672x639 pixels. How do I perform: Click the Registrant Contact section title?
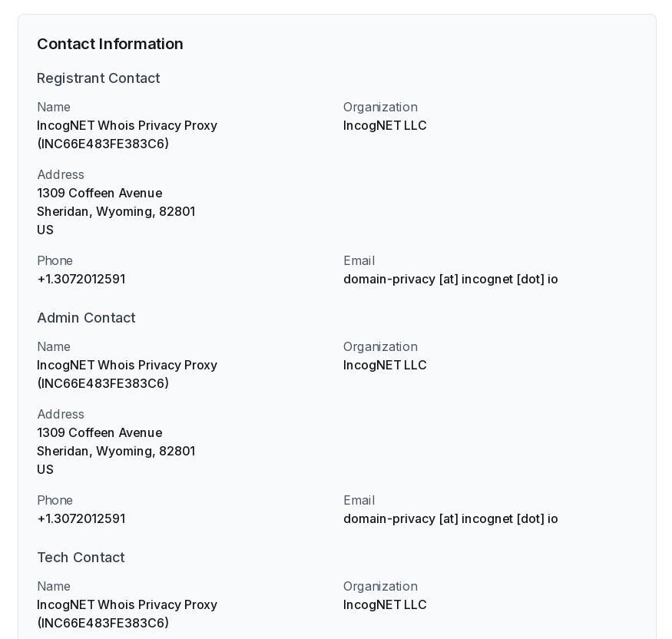pos(98,78)
